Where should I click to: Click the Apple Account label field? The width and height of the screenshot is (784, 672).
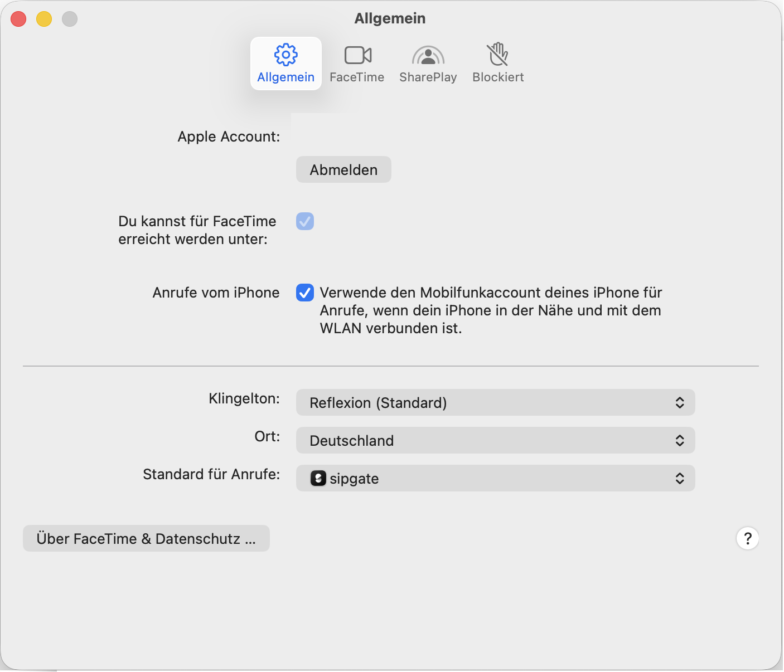229,137
